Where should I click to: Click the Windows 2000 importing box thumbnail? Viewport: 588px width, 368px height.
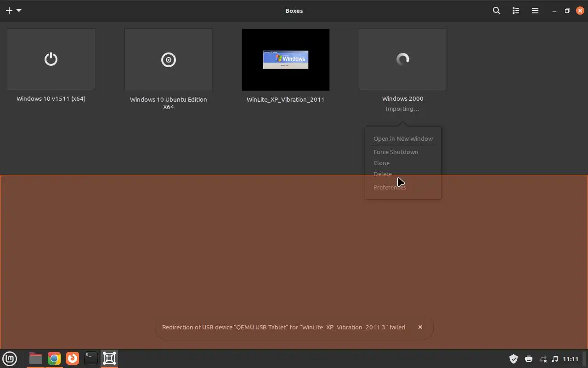click(x=403, y=59)
